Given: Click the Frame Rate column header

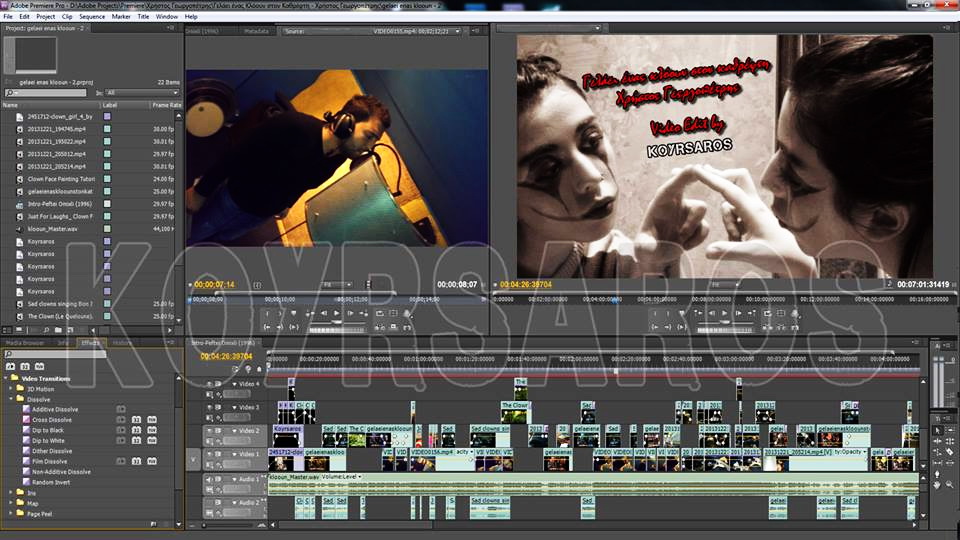Looking at the screenshot, I should click(x=166, y=104).
